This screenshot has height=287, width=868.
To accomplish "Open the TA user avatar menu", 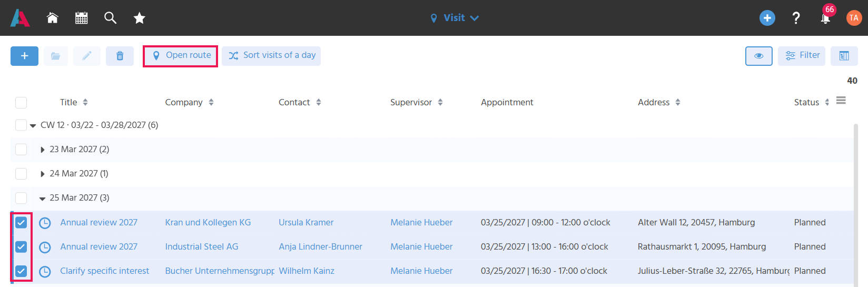I will tap(854, 18).
